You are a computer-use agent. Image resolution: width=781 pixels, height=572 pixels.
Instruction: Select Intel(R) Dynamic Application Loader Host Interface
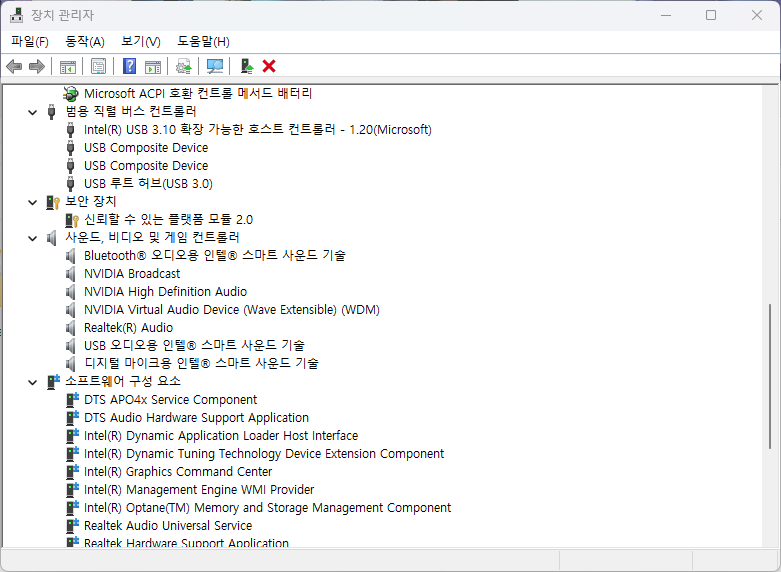click(221, 435)
